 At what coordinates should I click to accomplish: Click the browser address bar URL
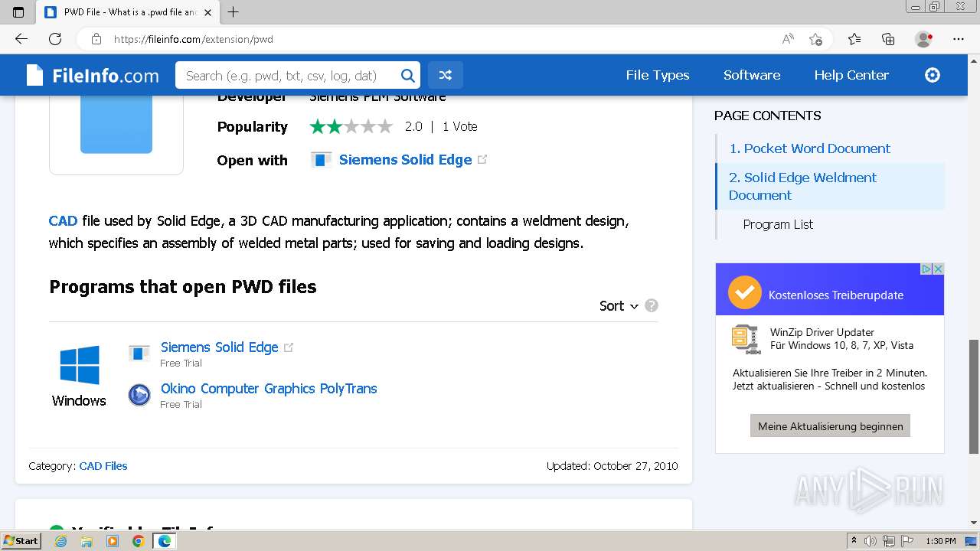[193, 39]
